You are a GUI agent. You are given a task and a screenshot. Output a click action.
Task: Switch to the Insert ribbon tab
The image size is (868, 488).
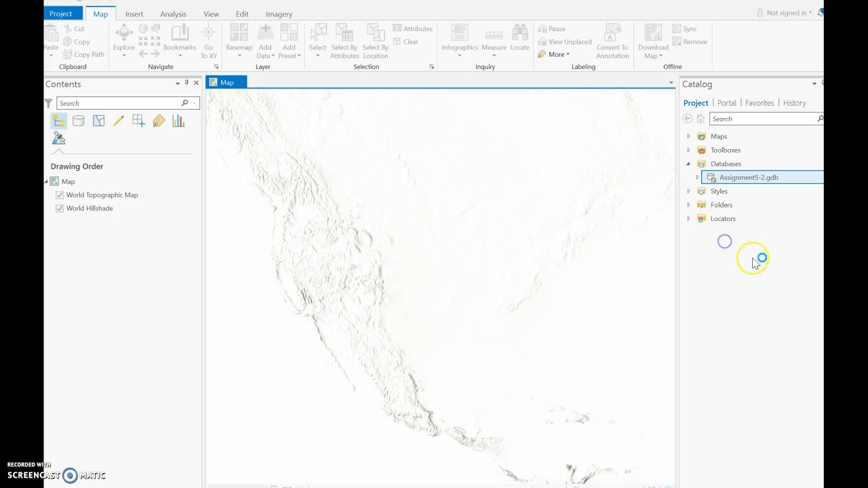[134, 14]
